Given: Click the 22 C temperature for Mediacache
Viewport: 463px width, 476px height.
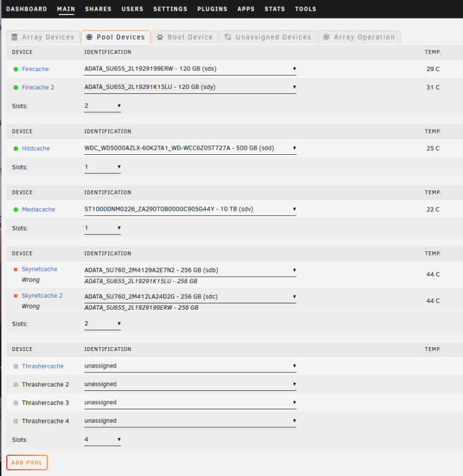Looking at the screenshot, I should 433,209.
